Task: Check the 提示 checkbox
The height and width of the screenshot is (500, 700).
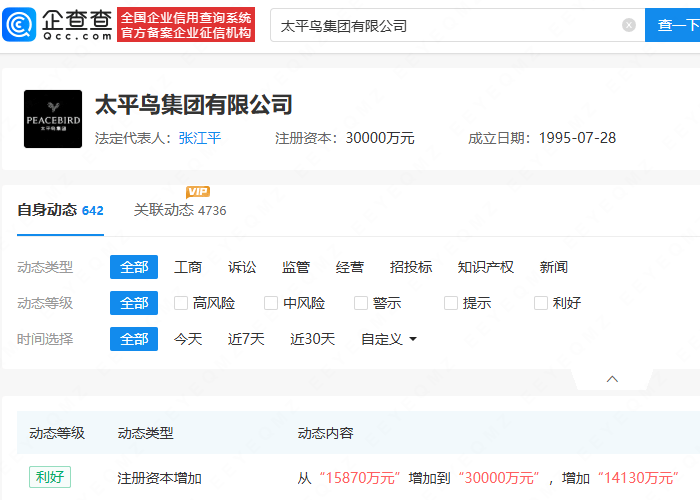Action: coord(451,303)
